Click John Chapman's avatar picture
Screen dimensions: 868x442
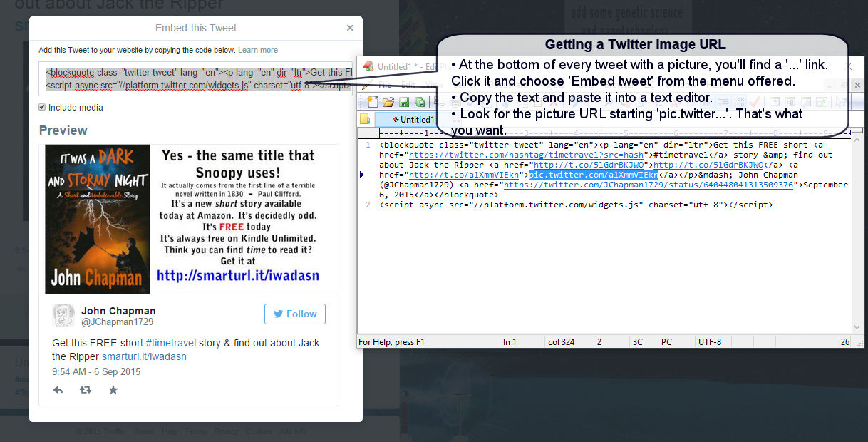(63, 316)
